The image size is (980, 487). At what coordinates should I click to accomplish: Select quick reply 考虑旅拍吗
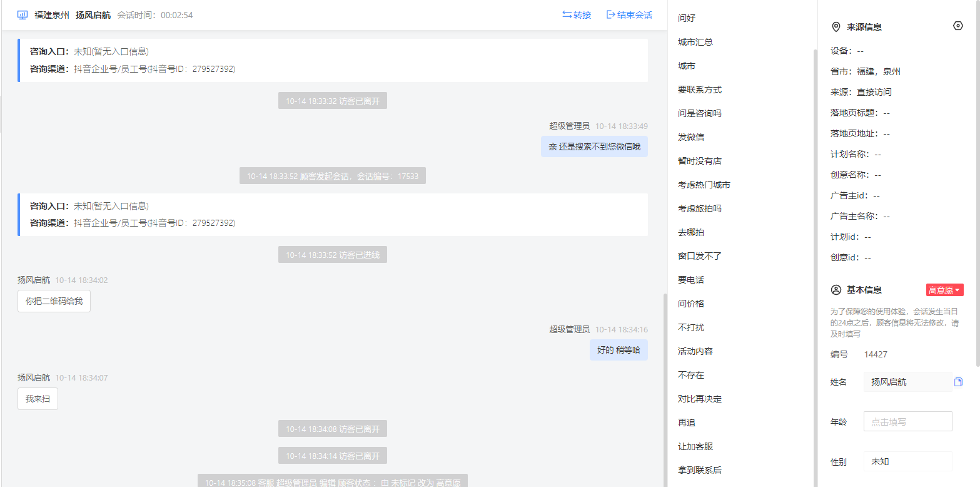tap(700, 208)
